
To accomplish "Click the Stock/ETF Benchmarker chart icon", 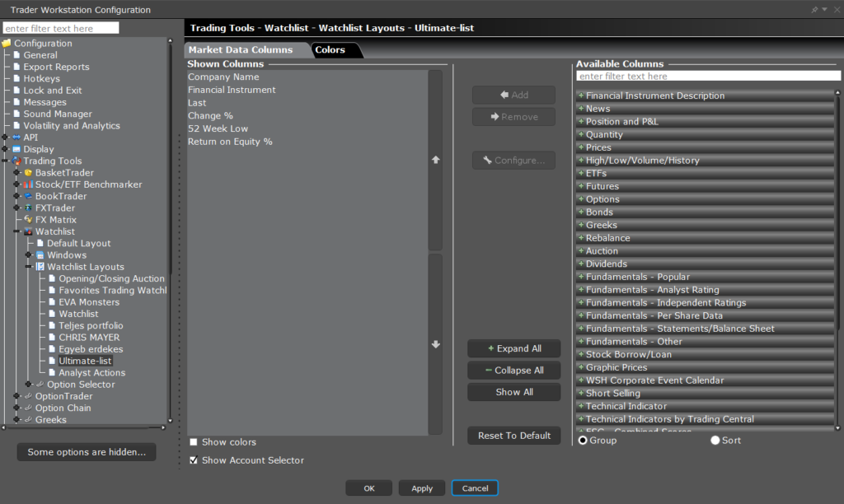I will (x=28, y=184).
